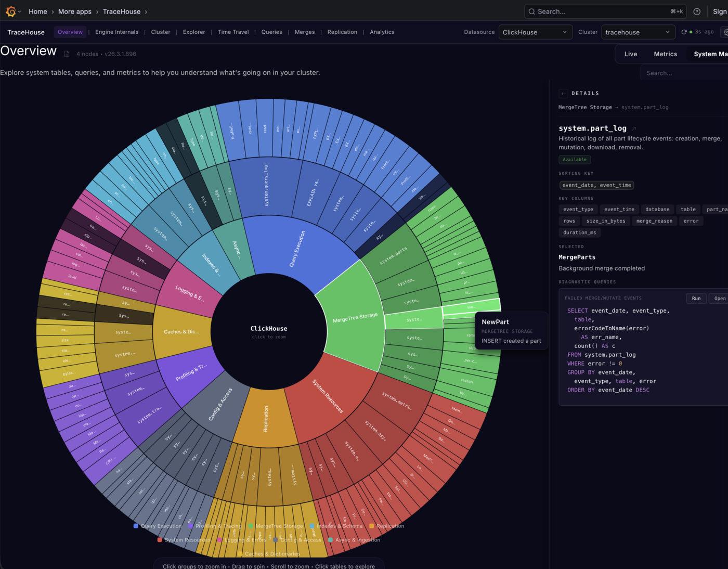Select the Profiling & Tracing sunburst segment
The width and height of the screenshot is (728, 569).
(x=190, y=372)
